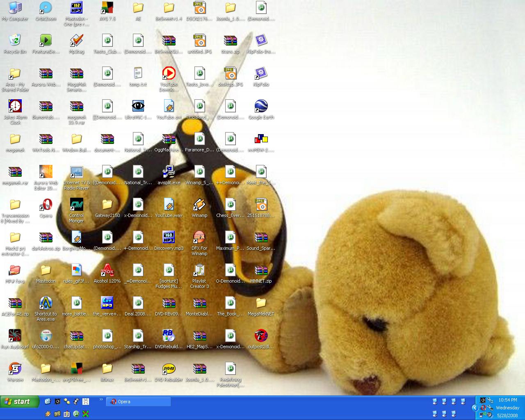Image resolution: width=525 pixels, height=420 pixels.
Task: Select the Jakes Alarm Clock shortcut
Action: (x=15, y=107)
